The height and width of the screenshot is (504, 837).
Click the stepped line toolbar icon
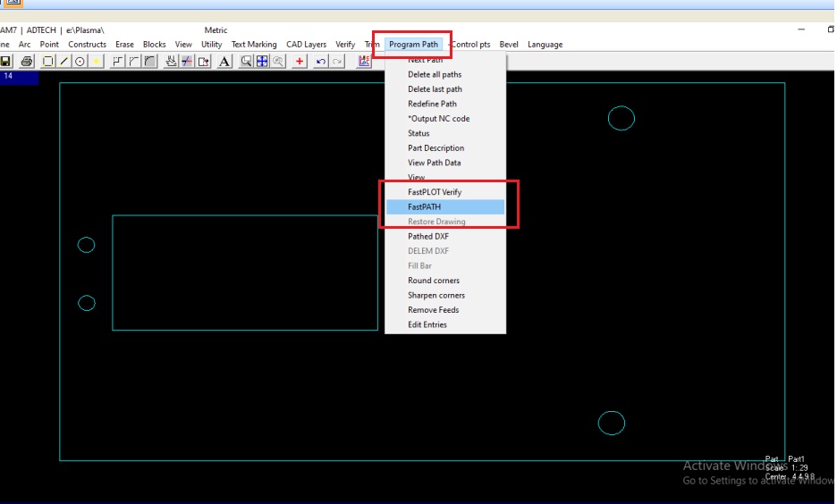117,62
